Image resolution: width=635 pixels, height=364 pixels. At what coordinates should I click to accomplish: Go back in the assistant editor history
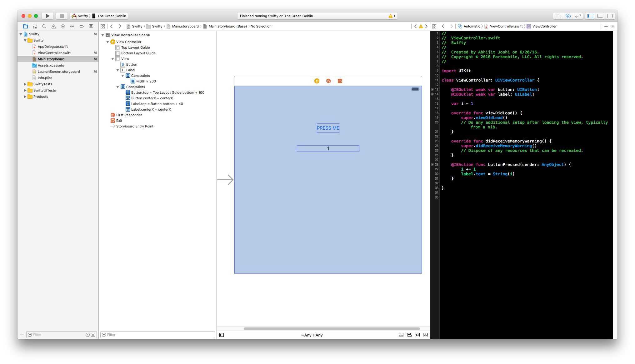click(443, 26)
